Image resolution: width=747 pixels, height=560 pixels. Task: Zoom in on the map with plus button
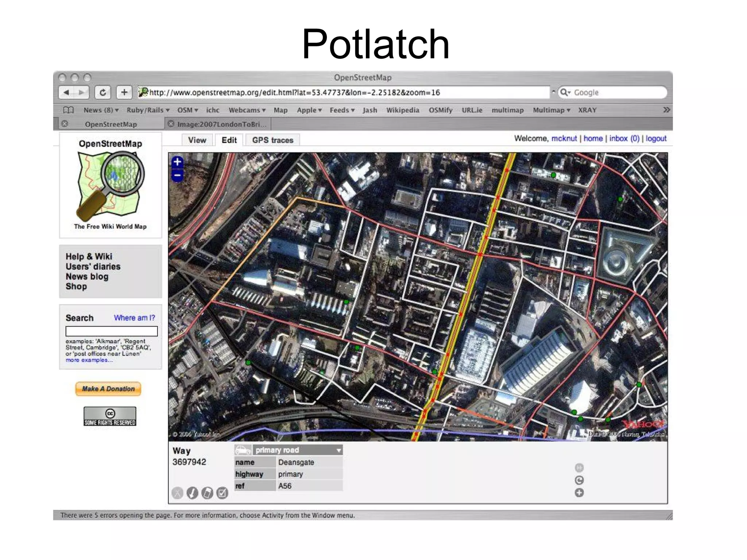[177, 162]
